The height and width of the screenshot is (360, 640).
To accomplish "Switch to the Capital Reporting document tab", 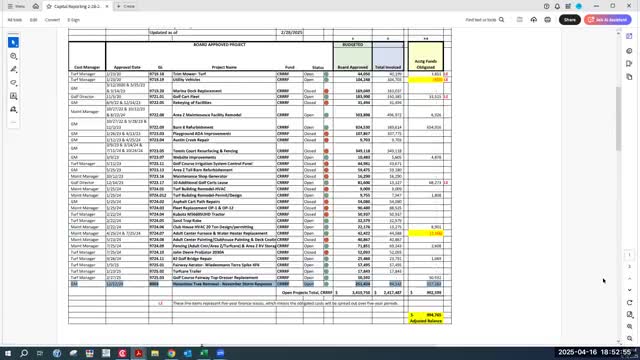I will tap(77, 7).
